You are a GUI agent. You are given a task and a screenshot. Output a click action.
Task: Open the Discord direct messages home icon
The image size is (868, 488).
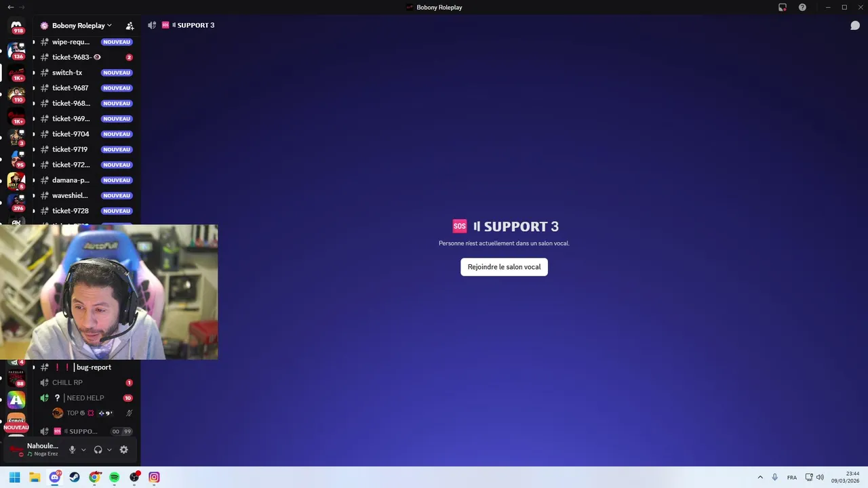[16, 26]
